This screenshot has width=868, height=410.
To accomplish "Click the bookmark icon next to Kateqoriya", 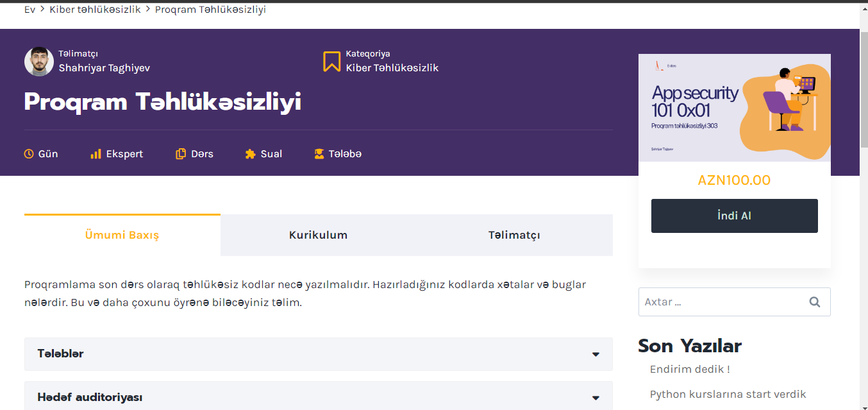I will point(331,62).
